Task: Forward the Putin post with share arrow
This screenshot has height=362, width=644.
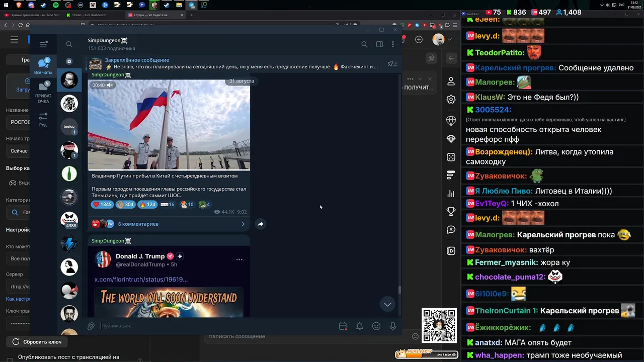Action: (261, 224)
